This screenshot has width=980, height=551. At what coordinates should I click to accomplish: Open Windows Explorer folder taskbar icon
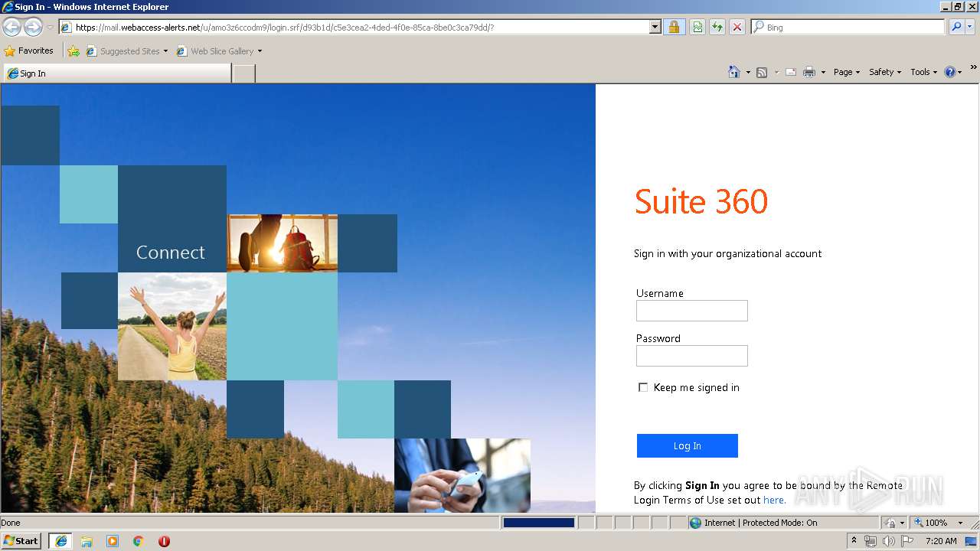tap(87, 541)
